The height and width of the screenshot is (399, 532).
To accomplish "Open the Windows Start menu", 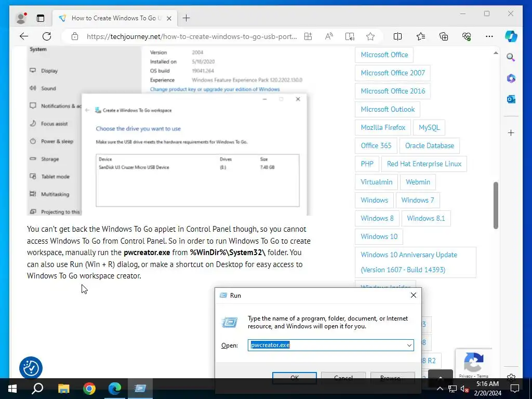I will (x=12, y=389).
